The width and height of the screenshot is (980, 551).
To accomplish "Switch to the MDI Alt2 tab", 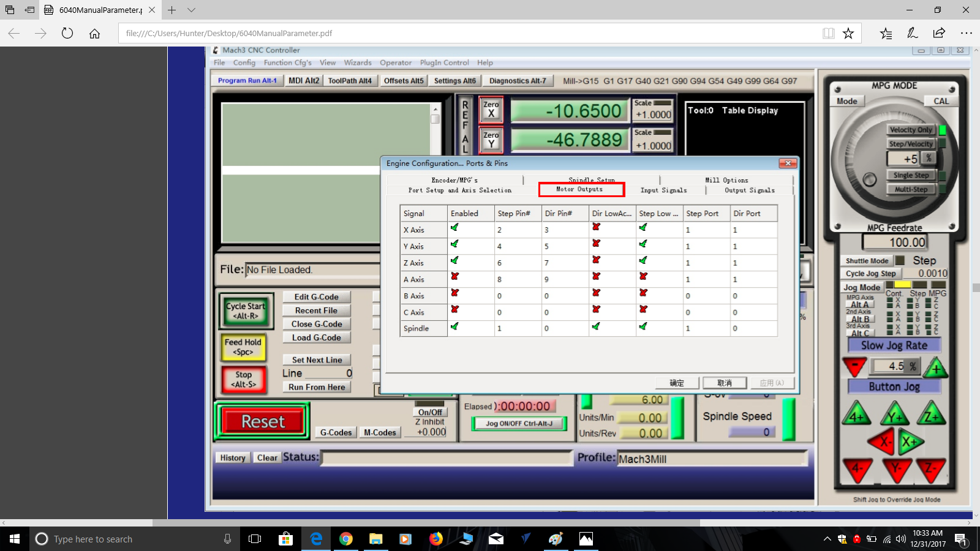I will pyautogui.click(x=304, y=80).
